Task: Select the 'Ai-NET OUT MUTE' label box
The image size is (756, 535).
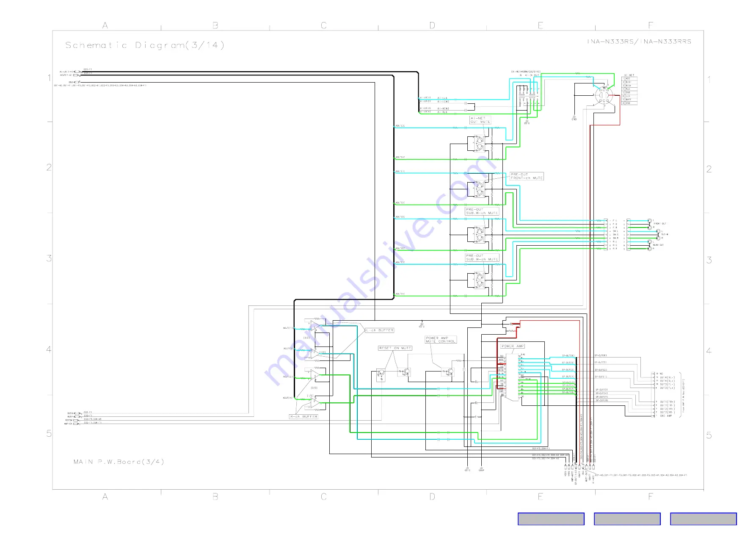Action: coord(480,120)
